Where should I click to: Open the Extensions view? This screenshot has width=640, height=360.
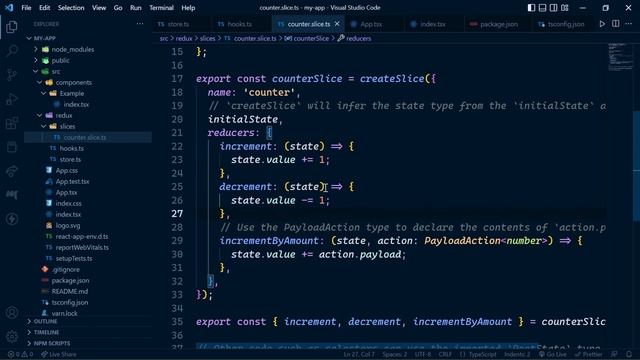pyautogui.click(x=12, y=123)
